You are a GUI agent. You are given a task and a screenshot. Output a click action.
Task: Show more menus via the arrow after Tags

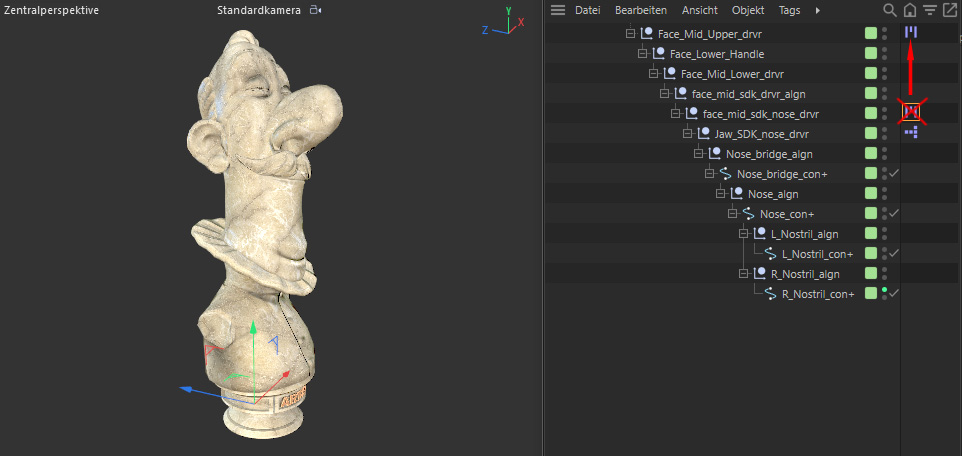tap(817, 10)
